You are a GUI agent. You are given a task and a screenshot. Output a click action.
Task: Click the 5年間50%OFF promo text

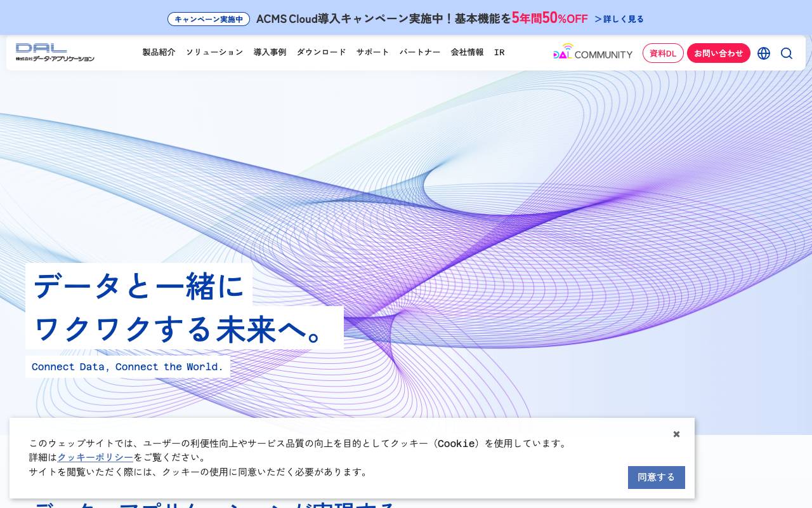550,18
